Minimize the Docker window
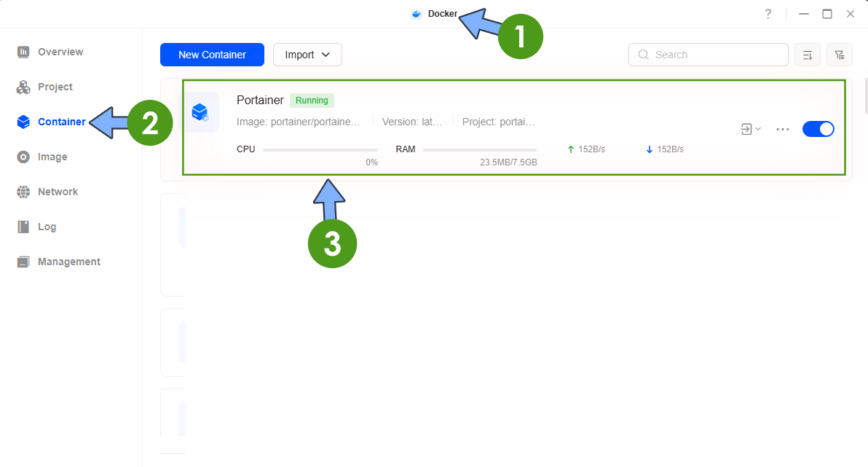Screen dimensions: 868x467 (804, 14)
